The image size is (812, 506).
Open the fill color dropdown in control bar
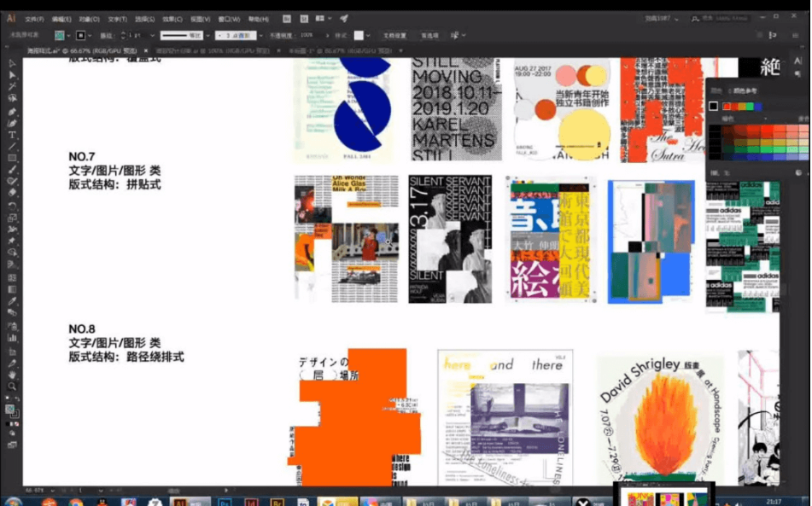click(70, 35)
